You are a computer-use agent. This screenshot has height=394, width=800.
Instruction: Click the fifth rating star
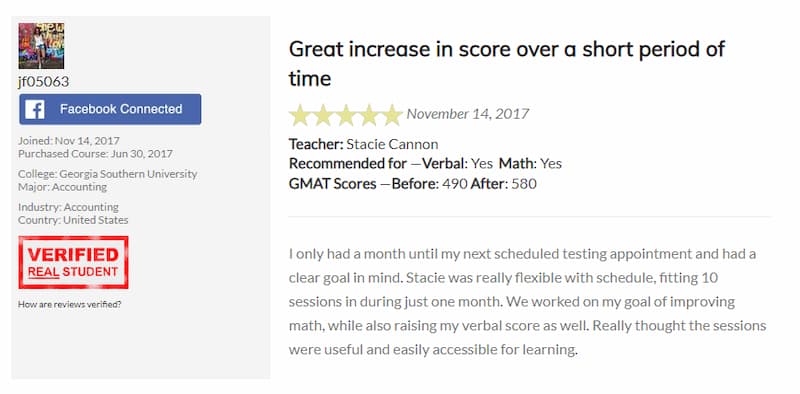coord(392,115)
